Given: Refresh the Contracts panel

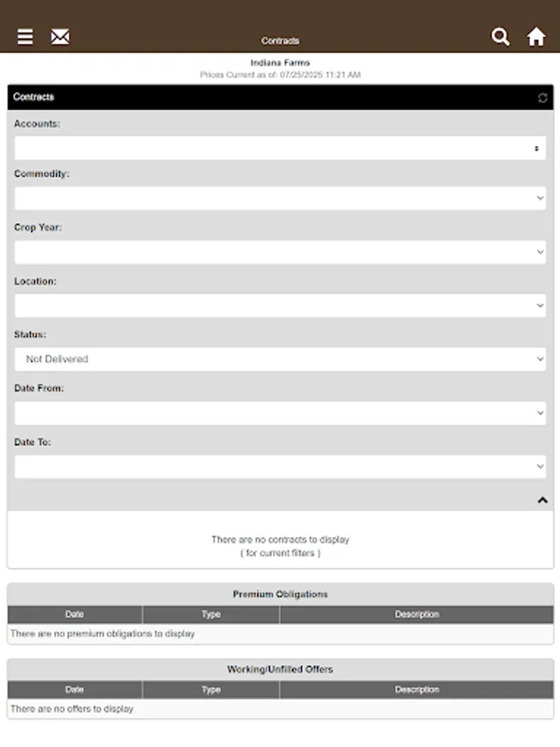Looking at the screenshot, I should point(542,97).
